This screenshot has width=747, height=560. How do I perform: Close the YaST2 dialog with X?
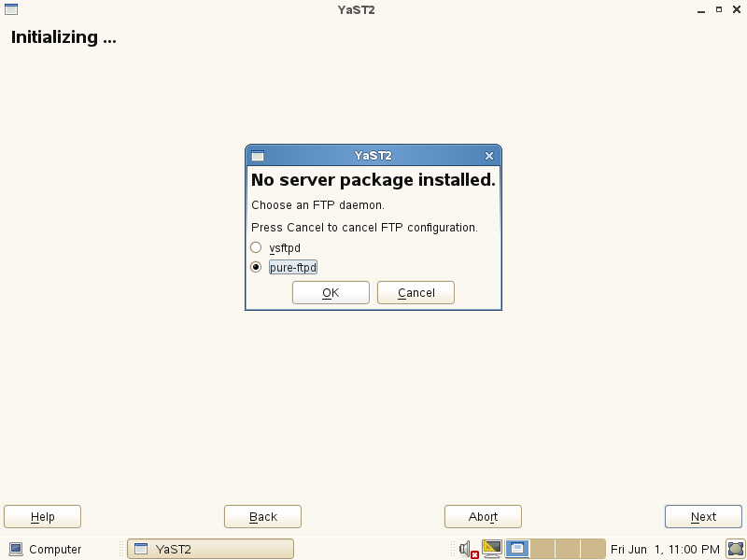[488, 156]
